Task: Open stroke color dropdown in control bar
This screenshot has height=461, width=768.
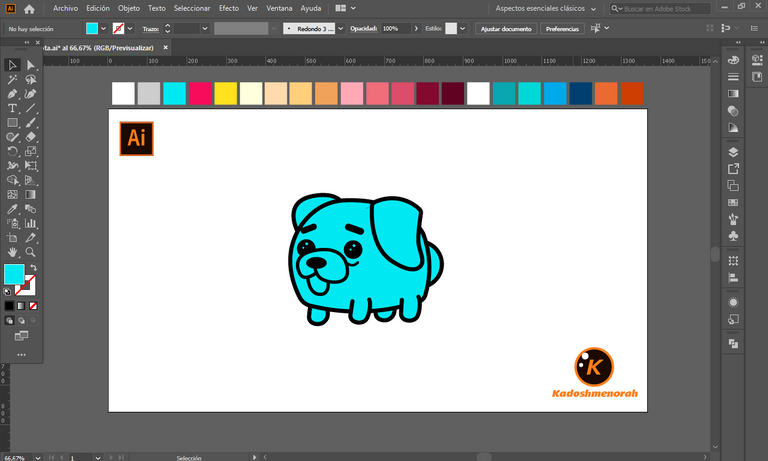Action: [x=130, y=28]
